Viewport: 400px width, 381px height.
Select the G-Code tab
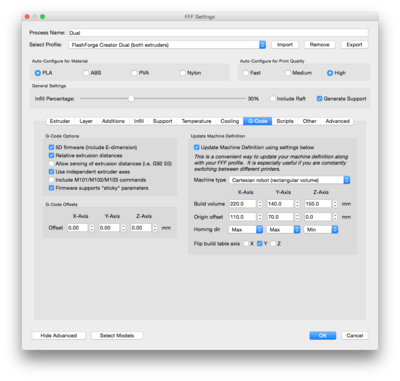pos(258,121)
